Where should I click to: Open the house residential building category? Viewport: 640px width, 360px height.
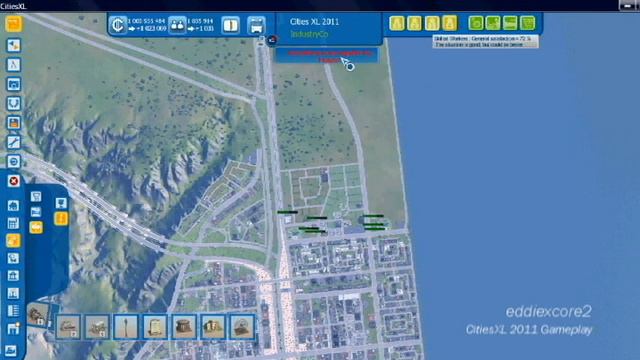[x=13, y=205]
